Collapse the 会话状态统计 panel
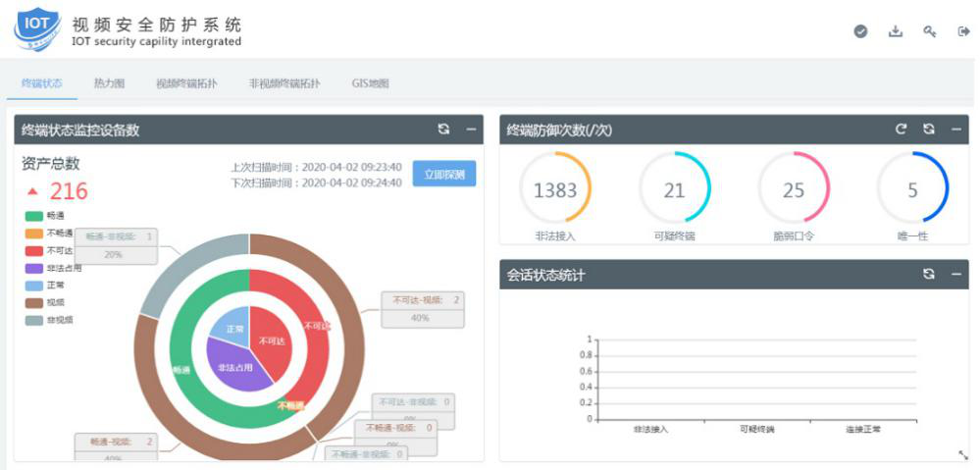Viewport: 980px width, 470px height. coord(955,274)
